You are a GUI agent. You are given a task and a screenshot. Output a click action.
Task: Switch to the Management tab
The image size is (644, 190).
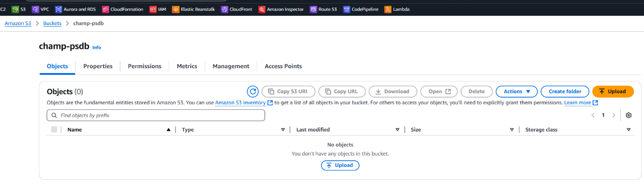pos(231,66)
